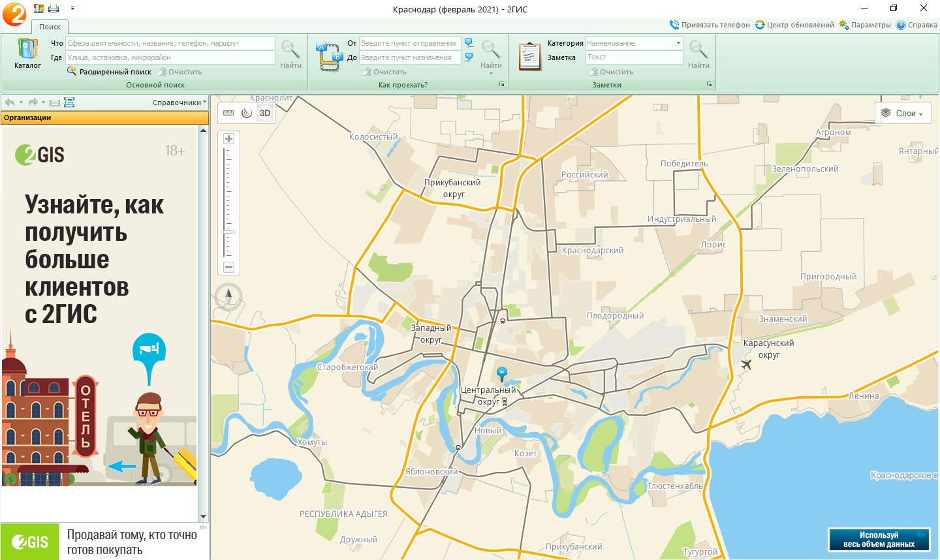Open Как проехать dialog launcher
Screen dimensions: 940x560
tap(502, 85)
